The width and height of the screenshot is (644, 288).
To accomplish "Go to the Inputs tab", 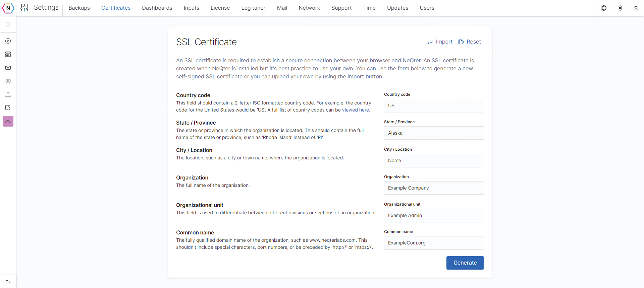I will [x=192, y=8].
